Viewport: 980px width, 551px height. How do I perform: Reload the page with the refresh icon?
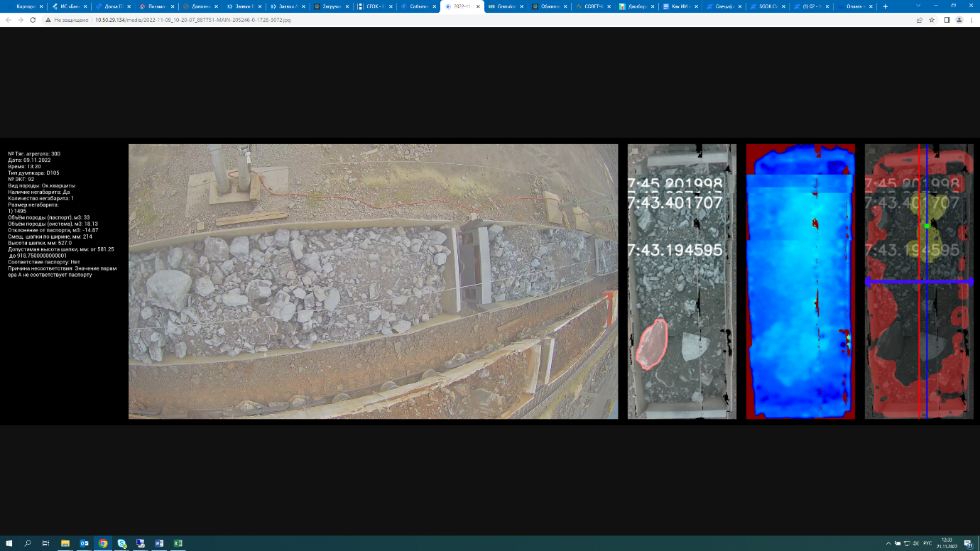pos(33,20)
